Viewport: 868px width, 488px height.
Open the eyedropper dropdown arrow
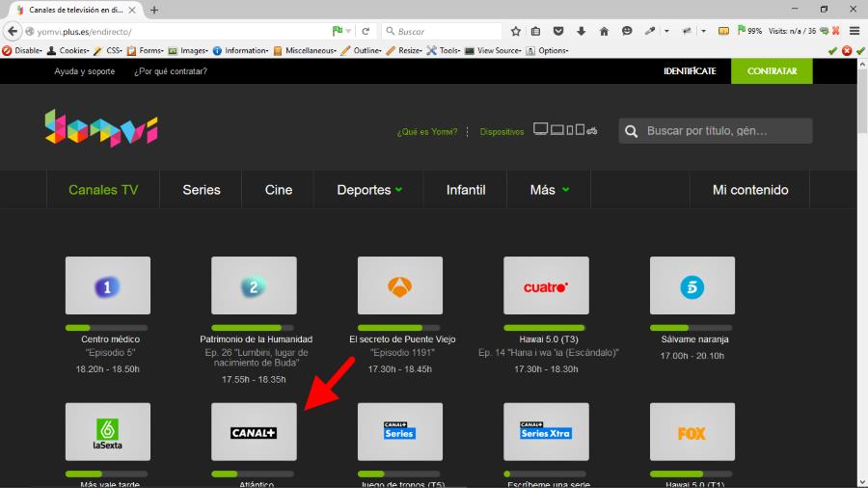click(x=666, y=32)
